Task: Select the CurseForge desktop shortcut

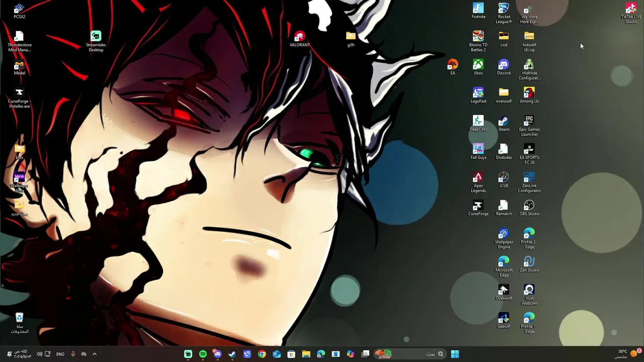Action: 478,209
